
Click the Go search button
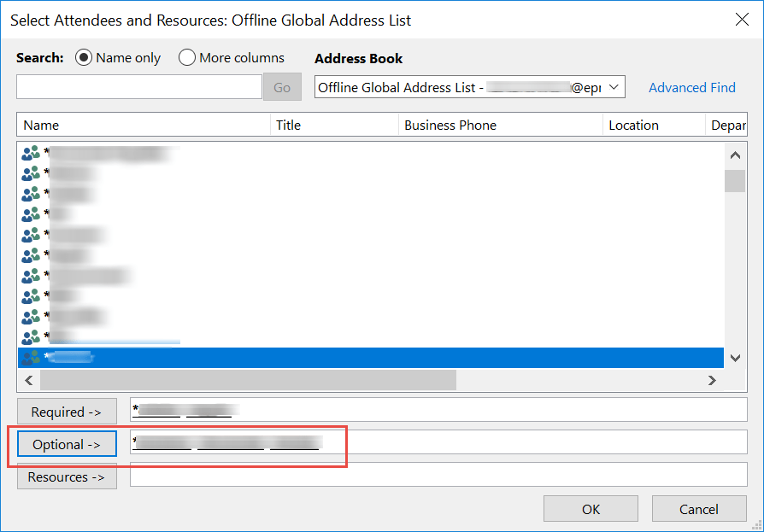282,87
